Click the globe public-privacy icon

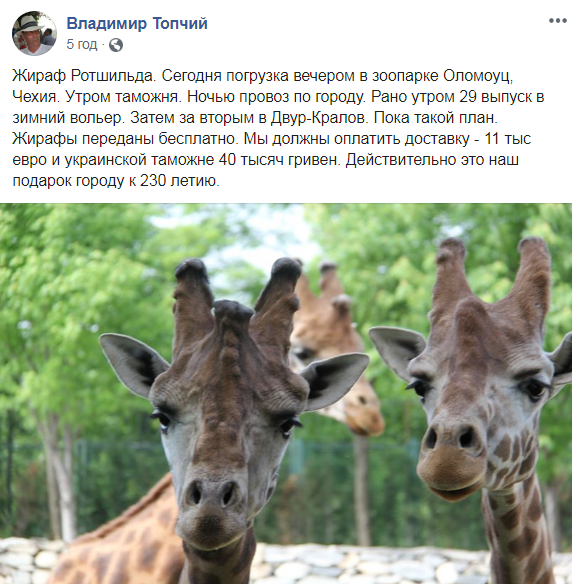pos(116,45)
